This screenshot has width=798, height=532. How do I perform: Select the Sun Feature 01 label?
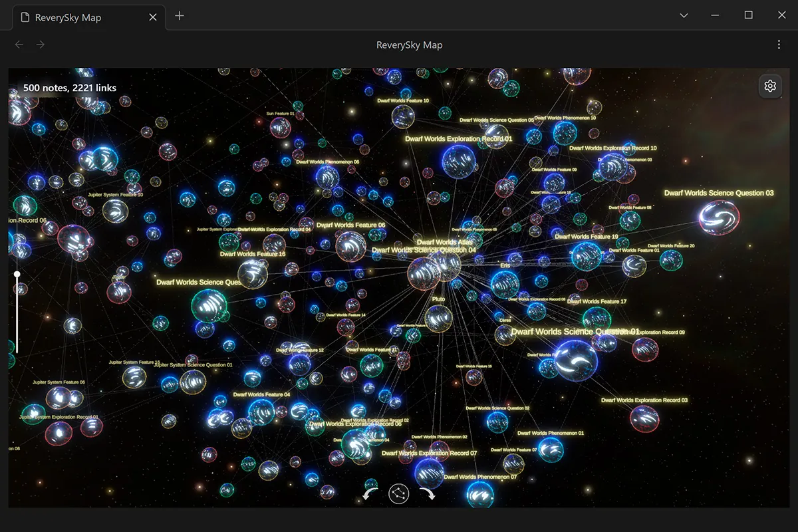click(x=281, y=114)
